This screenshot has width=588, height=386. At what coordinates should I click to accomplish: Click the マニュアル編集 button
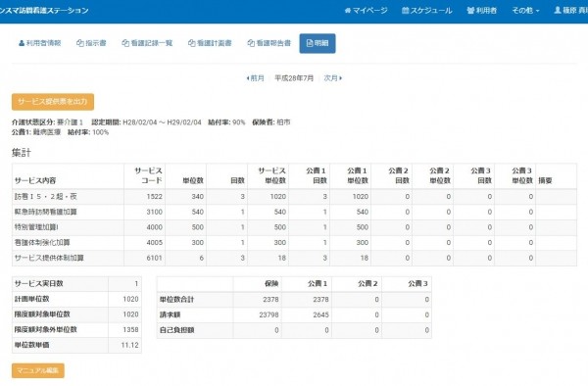click(38, 370)
